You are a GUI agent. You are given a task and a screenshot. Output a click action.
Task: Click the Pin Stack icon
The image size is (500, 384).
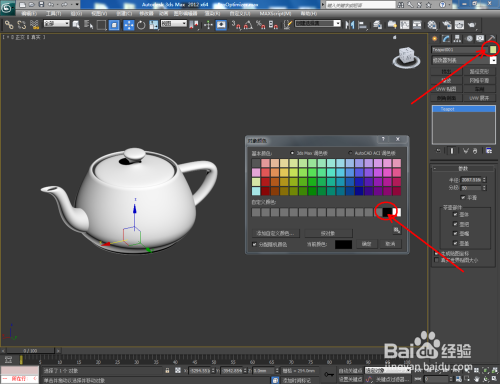coord(439,151)
